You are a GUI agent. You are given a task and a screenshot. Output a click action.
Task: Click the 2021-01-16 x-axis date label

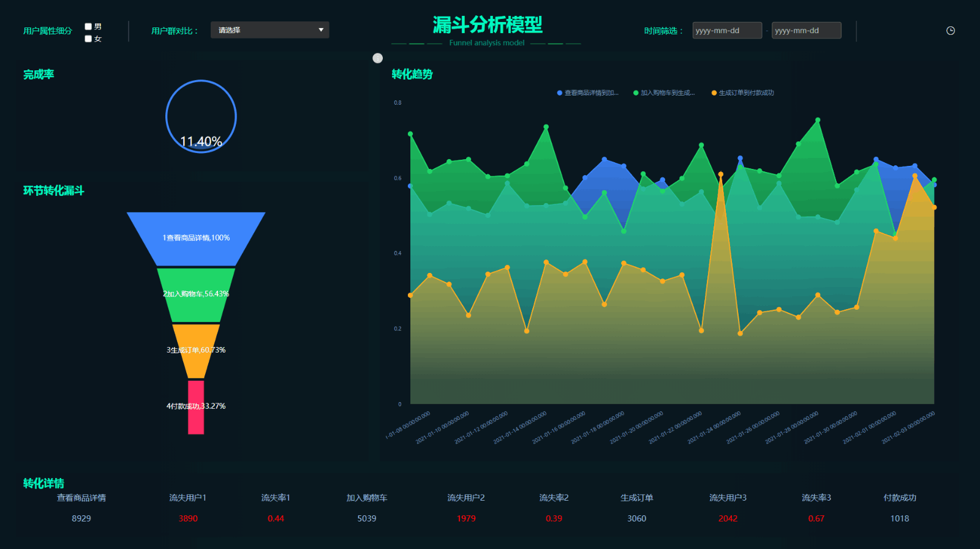(x=559, y=427)
